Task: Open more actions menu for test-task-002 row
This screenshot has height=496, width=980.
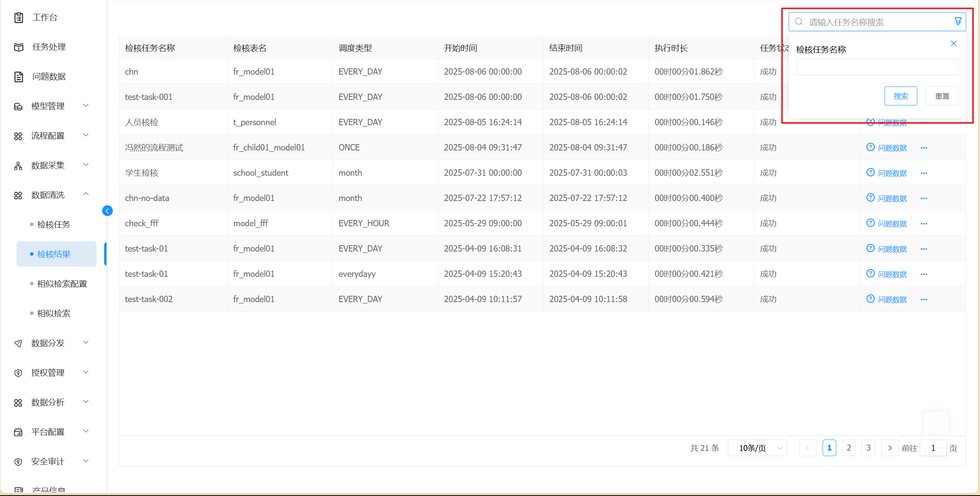Action: tap(924, 299)
